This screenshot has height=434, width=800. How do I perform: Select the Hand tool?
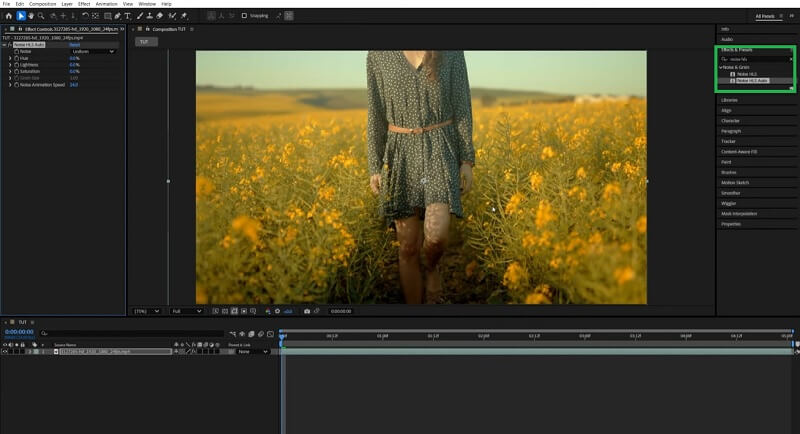click(x=30, y=16)
